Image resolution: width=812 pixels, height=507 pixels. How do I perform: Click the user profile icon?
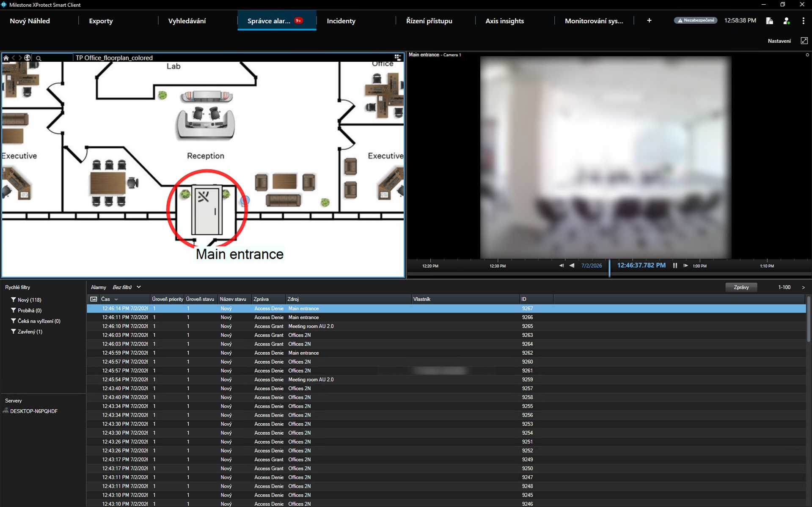786,21
